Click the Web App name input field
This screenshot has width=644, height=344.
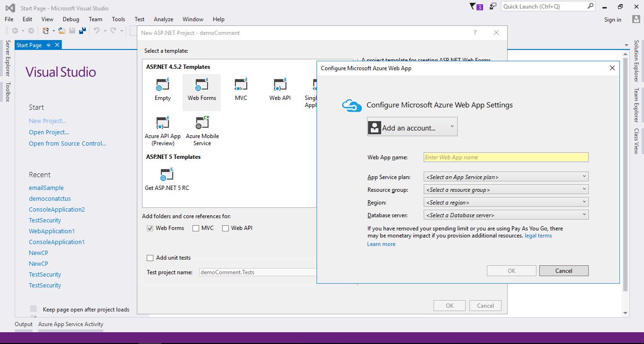pyautogui.click(x=506, y=157)
